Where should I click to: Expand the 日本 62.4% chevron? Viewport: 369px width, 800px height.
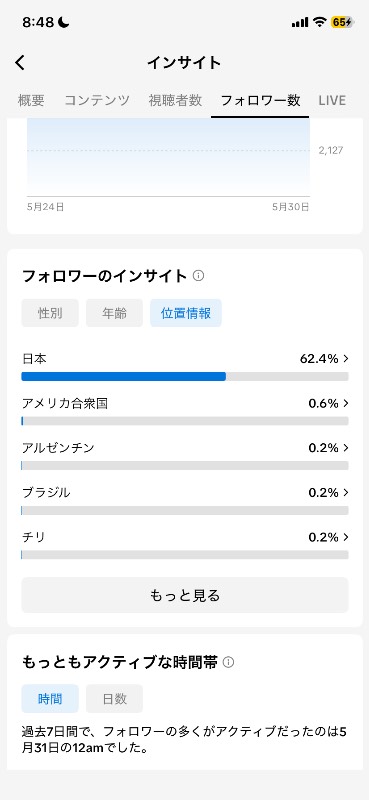346,359
